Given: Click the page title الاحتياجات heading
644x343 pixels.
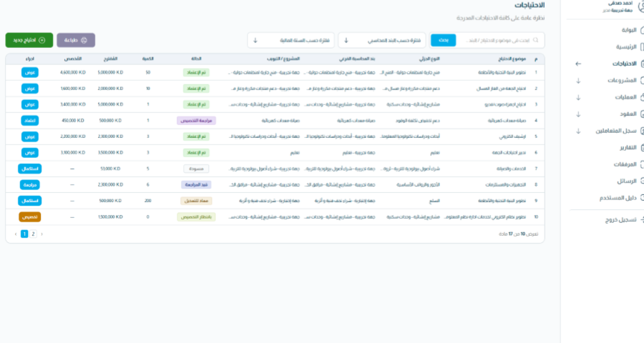Looking at the screenshot, I should 530,5.
